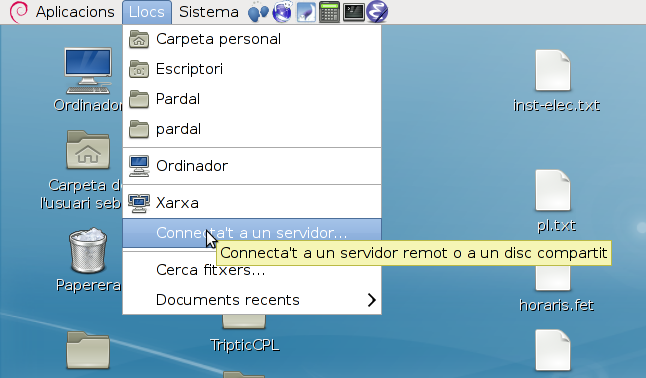Click the TripticCPL folder label

[245, 345]
